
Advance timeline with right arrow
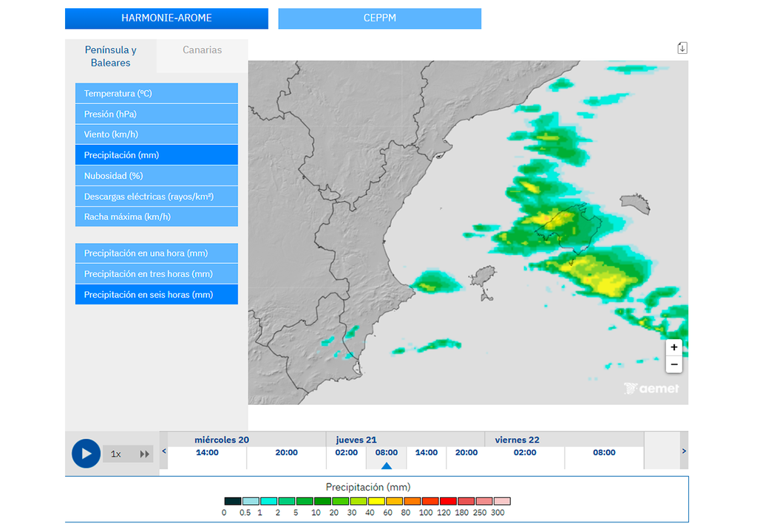pos(684,451)
